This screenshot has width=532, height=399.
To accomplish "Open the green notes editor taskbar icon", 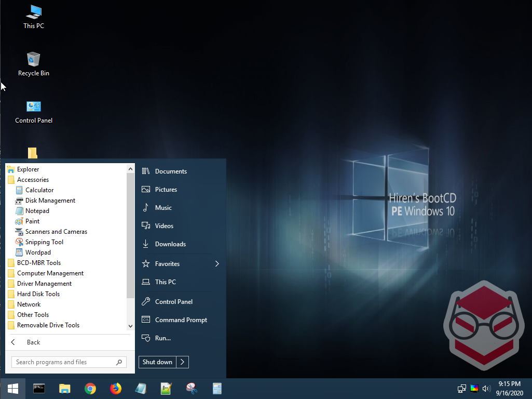I will [166, 389].
